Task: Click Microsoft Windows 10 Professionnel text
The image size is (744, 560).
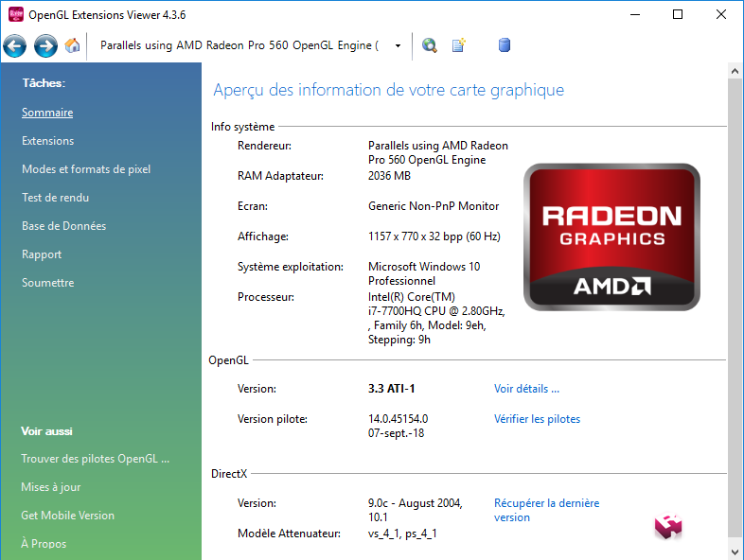Action: 424,273
